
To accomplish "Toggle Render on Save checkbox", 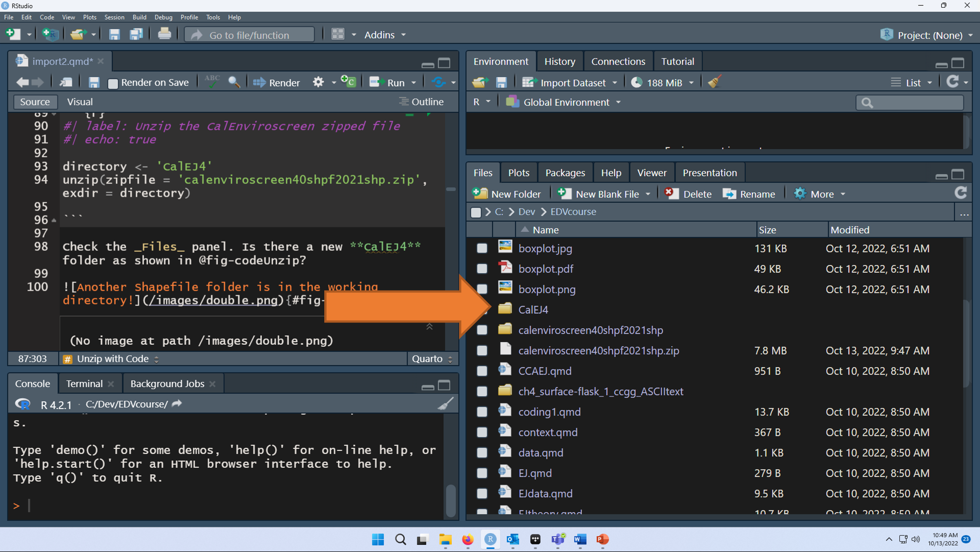I will click(x=112, y=82).
